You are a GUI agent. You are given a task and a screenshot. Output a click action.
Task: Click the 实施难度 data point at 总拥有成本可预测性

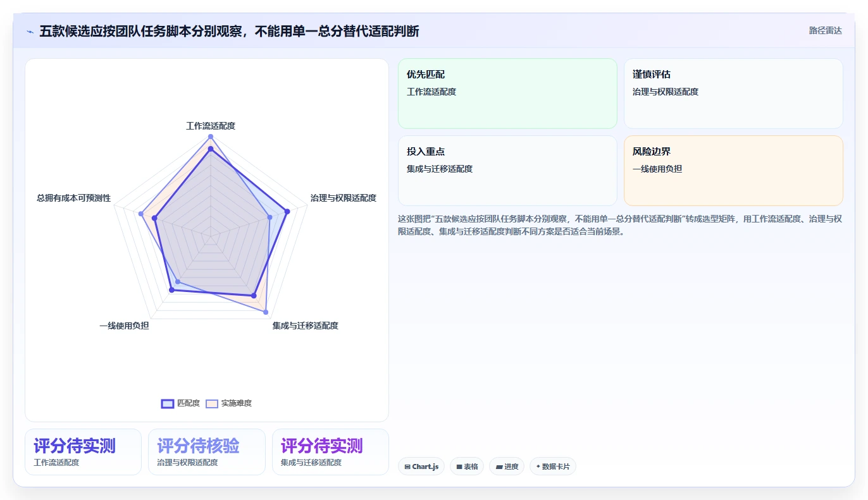pyautogui.click(x=140, y=214)
